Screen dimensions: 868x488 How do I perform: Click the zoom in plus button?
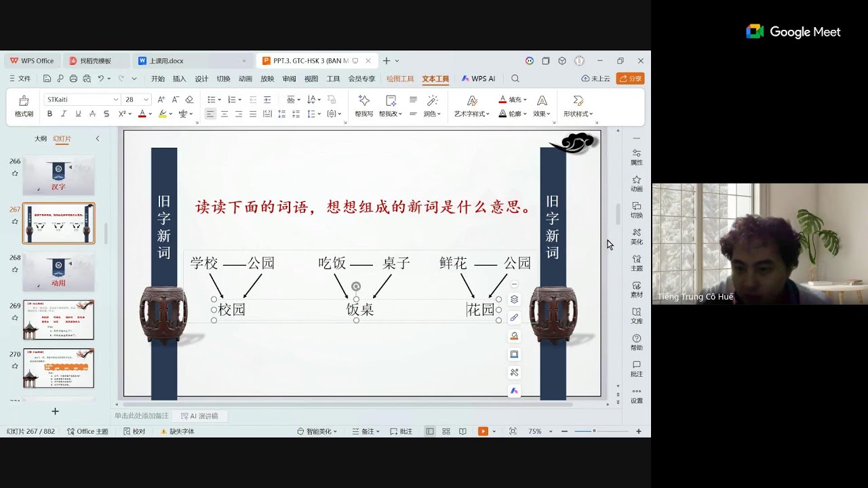[638, 431]
